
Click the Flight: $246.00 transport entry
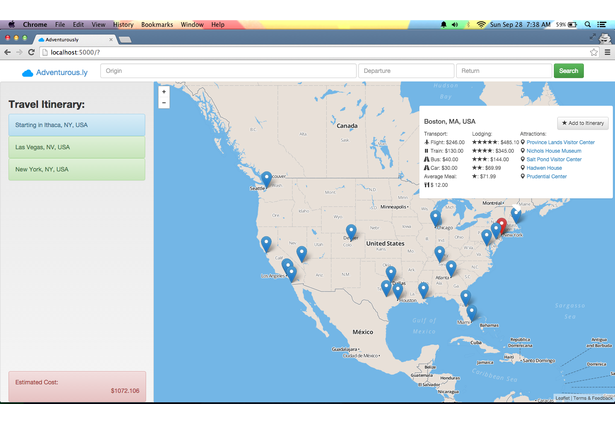[444, 142]
